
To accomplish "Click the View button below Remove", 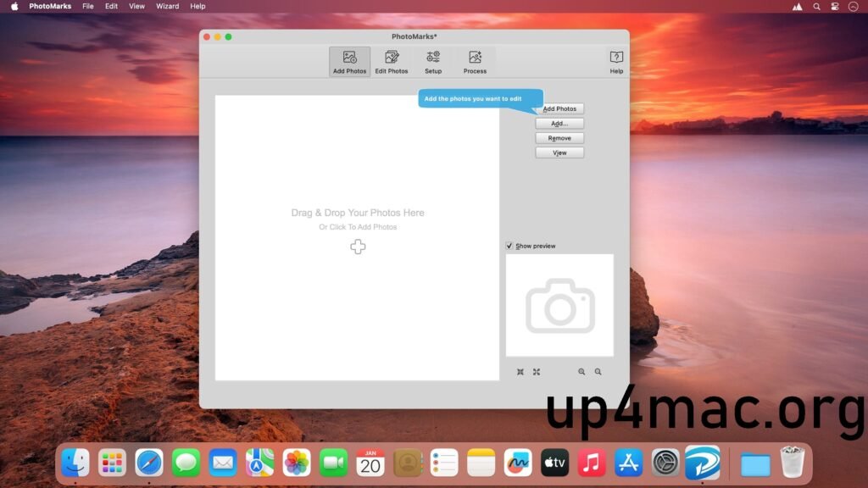I will (x=559, y=152).
